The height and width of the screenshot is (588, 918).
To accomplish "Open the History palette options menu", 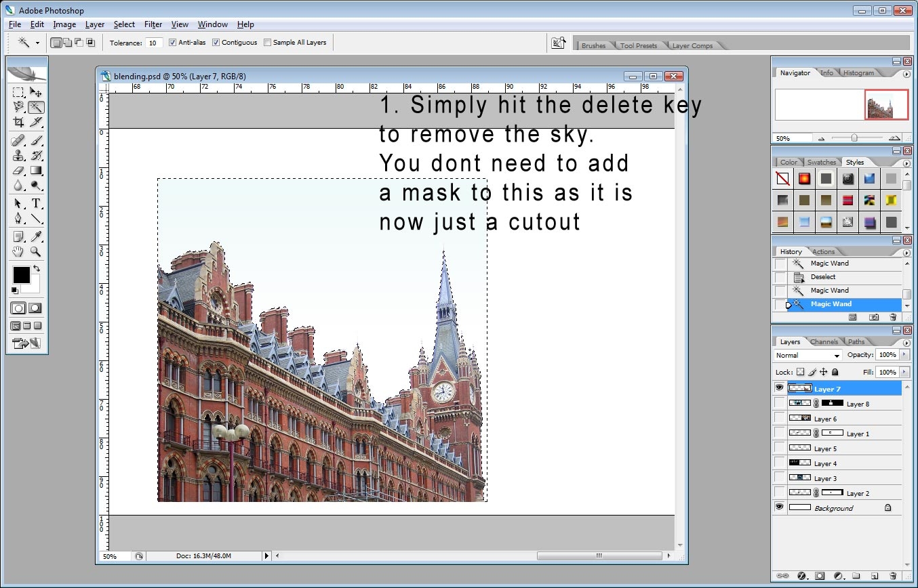I will (x=906, y=252).
